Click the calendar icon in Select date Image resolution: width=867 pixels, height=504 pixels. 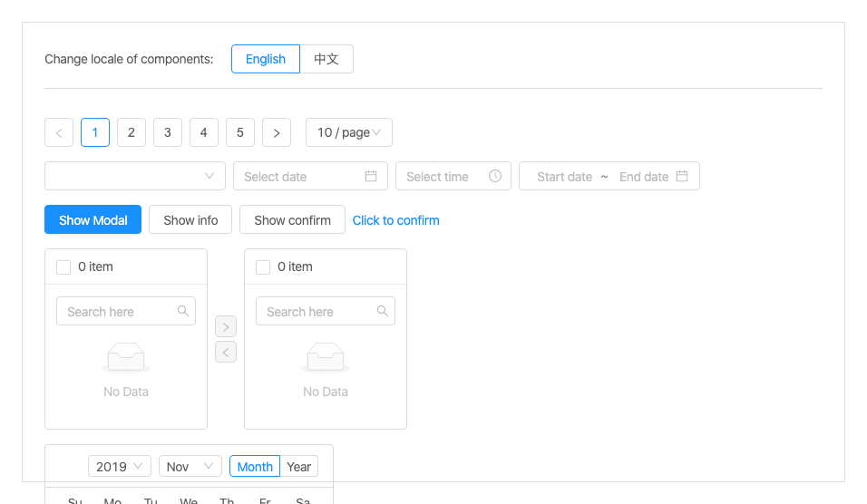pos(371,176)
